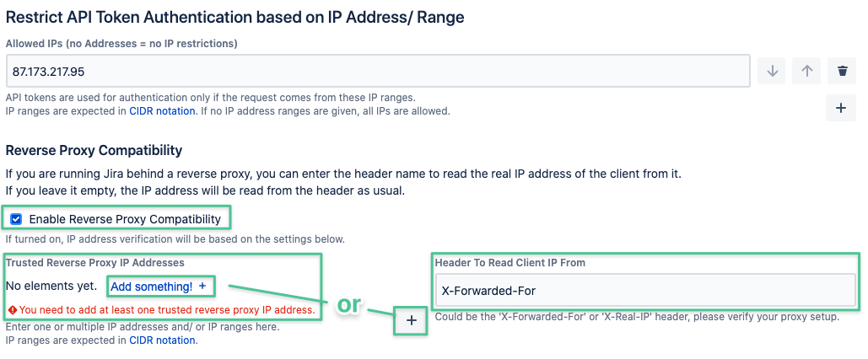
Task: Click the red error warning icon
Action: click(12, 310)
